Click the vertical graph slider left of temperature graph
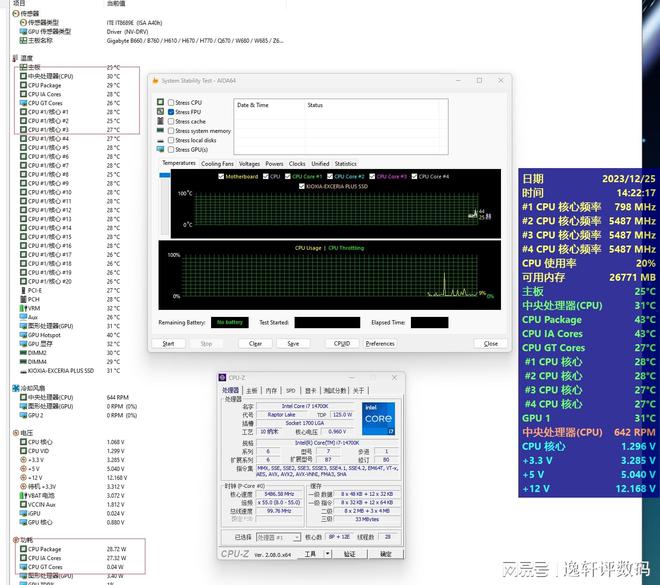 [x=165, y=204]
